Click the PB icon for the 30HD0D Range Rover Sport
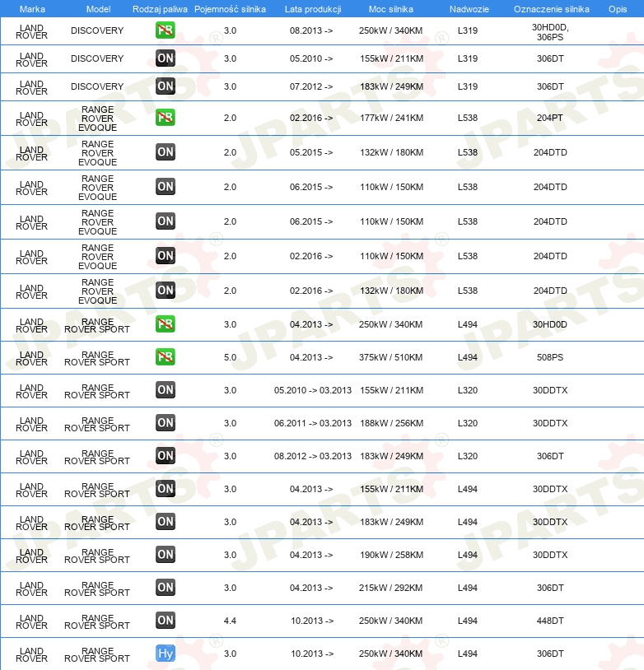The image size is (644, 670). [166, 324]
